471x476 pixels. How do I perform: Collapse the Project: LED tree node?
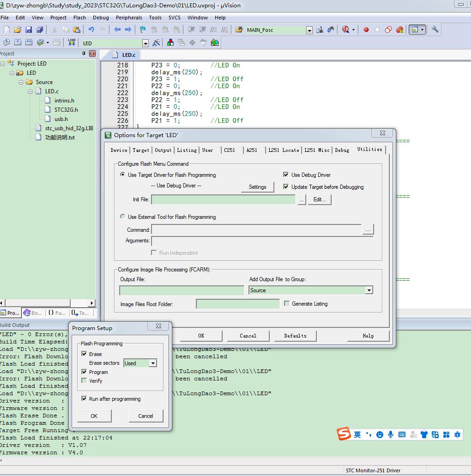click(x=3, y=64)
